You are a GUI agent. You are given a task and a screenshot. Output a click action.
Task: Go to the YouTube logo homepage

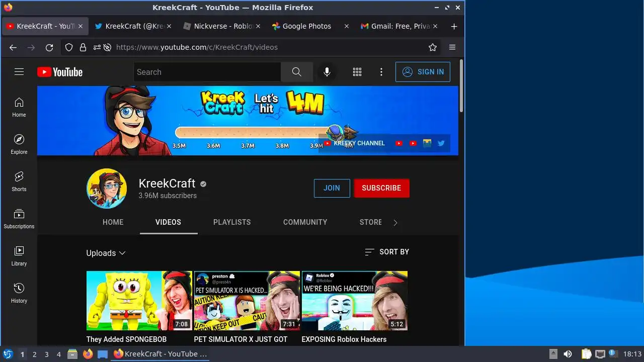click(60, 72)
